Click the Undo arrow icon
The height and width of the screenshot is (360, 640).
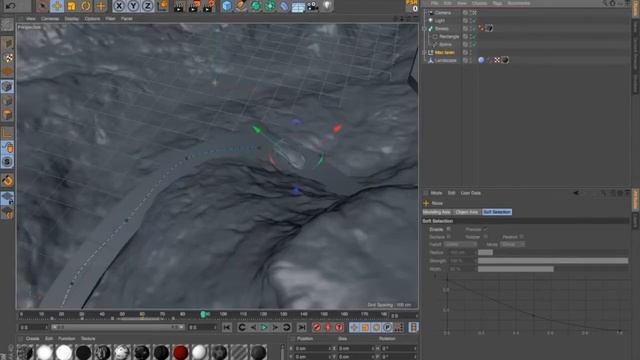11,6
